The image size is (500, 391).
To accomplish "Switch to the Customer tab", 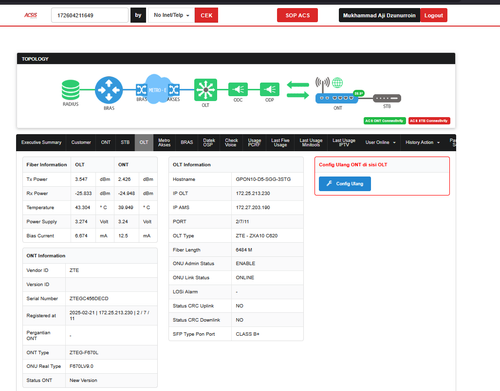I will click(x=81, y=142).
